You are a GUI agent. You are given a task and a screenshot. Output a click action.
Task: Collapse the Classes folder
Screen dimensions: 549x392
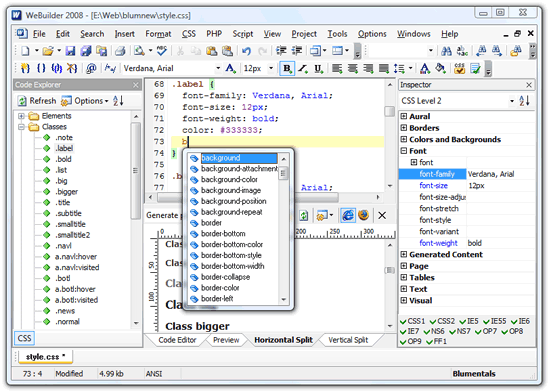[x=21, y=127]
